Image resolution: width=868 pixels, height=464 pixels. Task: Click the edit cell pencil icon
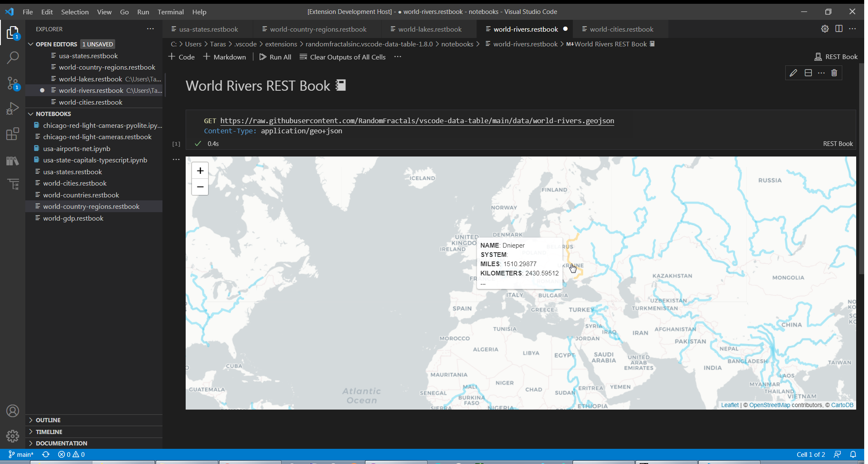793,73
